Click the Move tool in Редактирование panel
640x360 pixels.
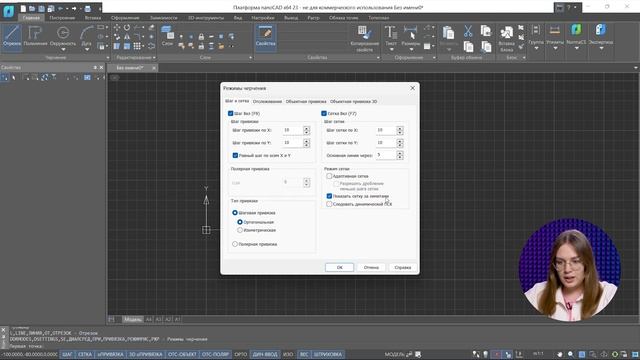117,28
